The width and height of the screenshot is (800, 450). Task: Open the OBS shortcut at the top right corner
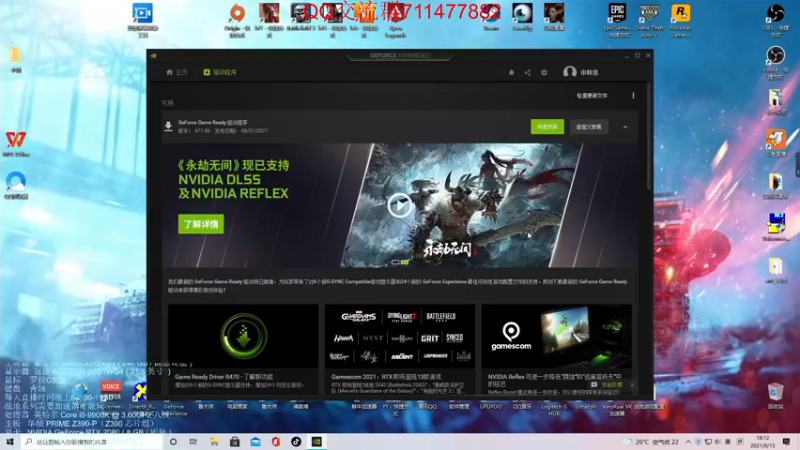[776, 20]
